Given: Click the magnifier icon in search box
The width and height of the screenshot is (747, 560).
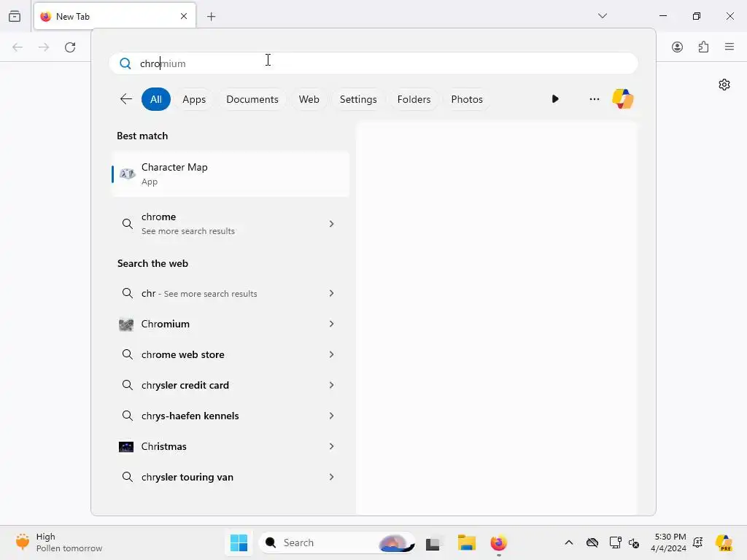Looking at the screenshot, I should click(x=125, y=63).
